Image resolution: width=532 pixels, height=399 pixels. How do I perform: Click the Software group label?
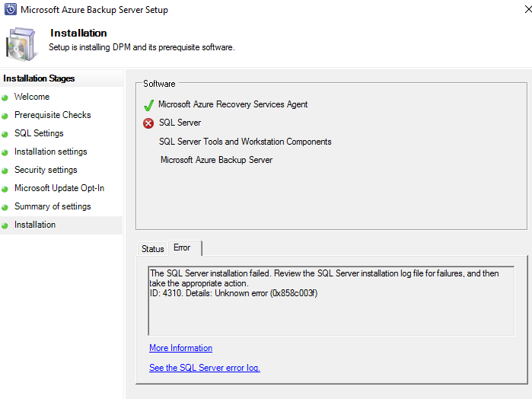159,84
